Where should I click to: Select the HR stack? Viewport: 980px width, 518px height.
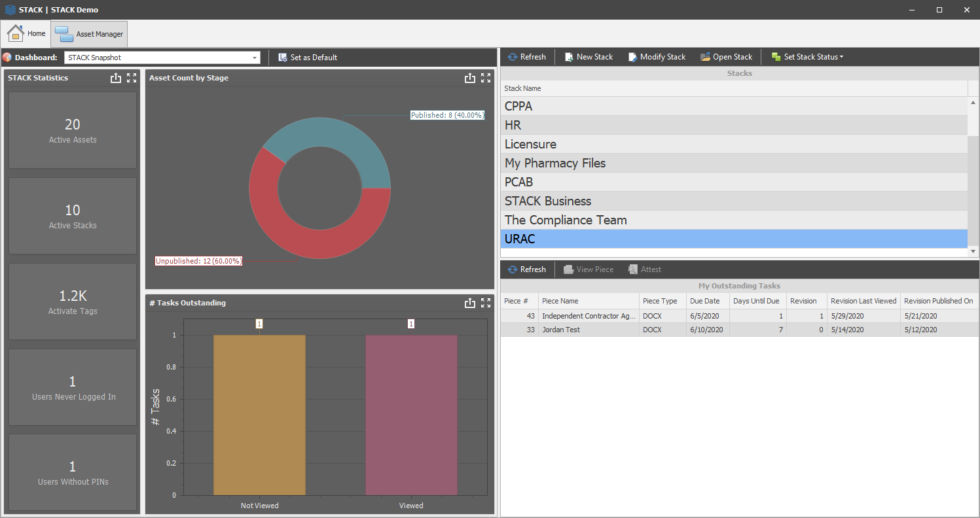734,125
